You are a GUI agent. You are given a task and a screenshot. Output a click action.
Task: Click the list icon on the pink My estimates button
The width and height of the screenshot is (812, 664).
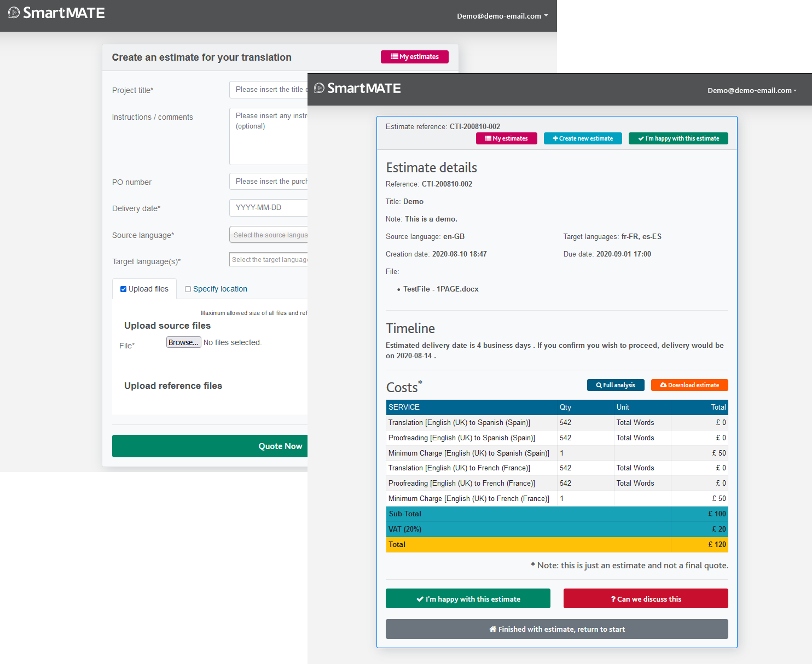(395, 57)
